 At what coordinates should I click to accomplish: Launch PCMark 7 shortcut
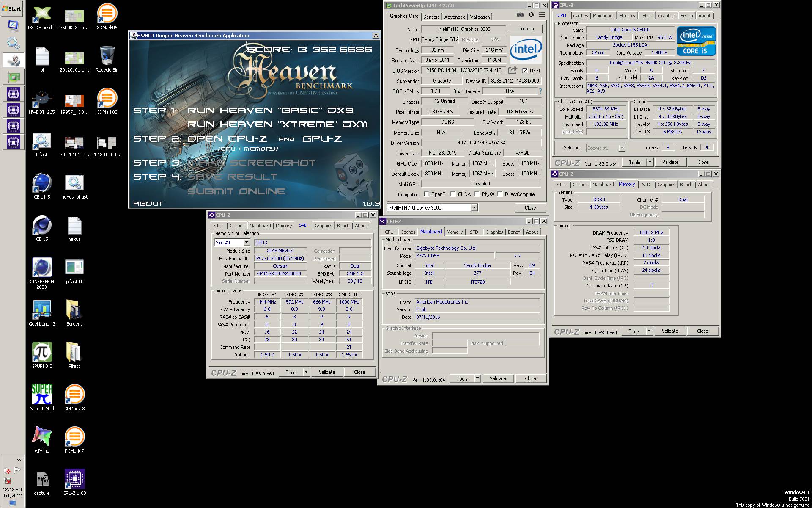74,440
